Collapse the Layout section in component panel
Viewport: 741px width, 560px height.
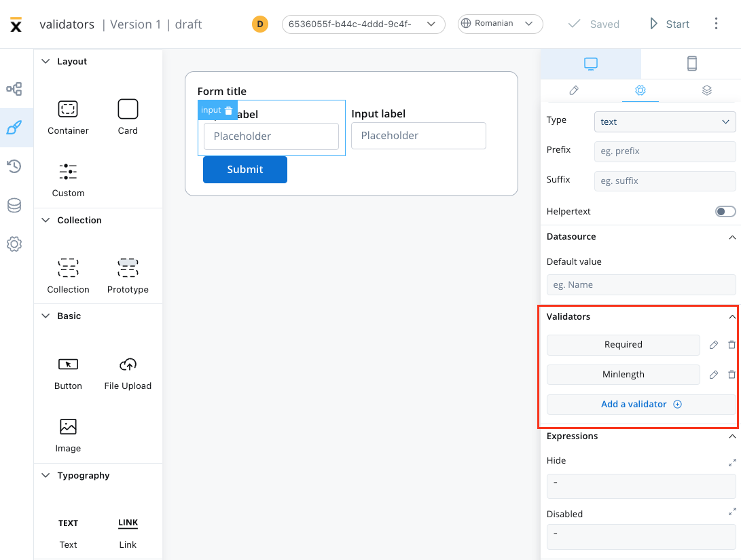pos(46,61)
